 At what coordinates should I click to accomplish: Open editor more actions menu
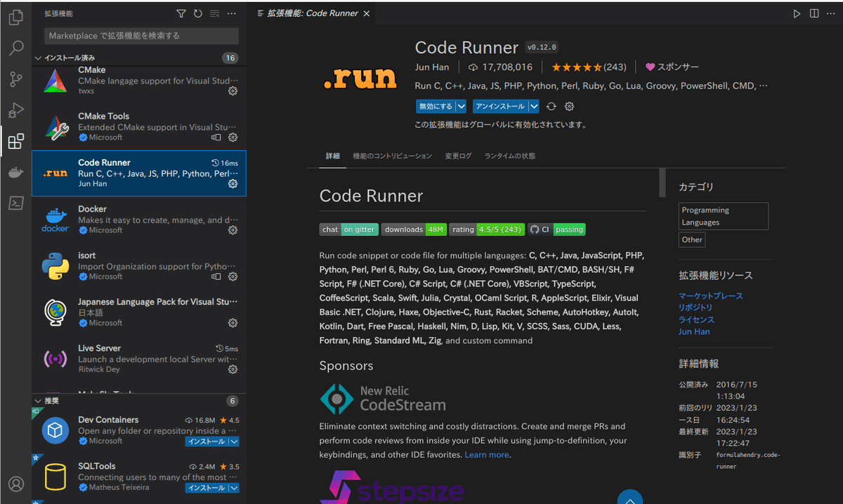831,13
